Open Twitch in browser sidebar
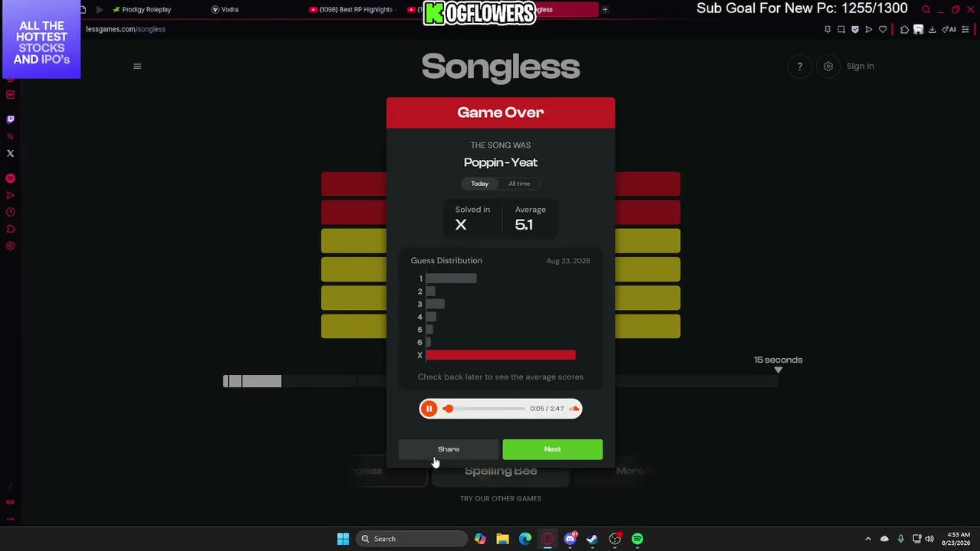The height and width of the screenshot is (551, 980). 10,119
